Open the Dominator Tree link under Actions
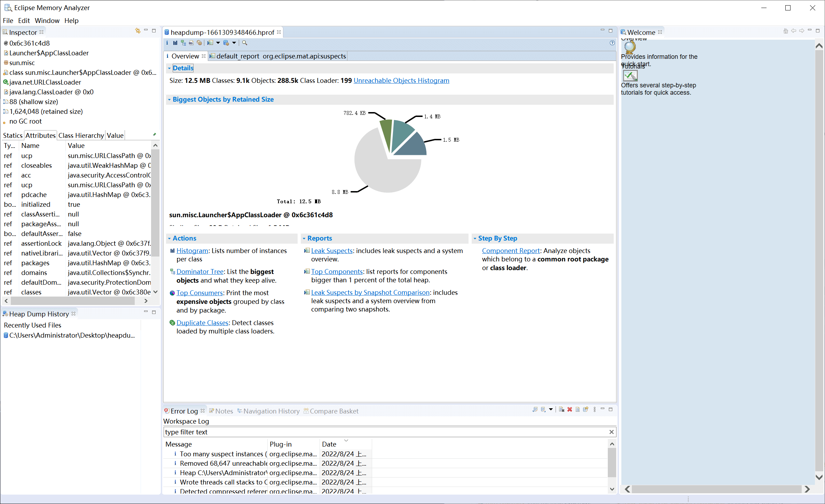The width and height of the screenshot is (825, 504). (x=200, y=271)
